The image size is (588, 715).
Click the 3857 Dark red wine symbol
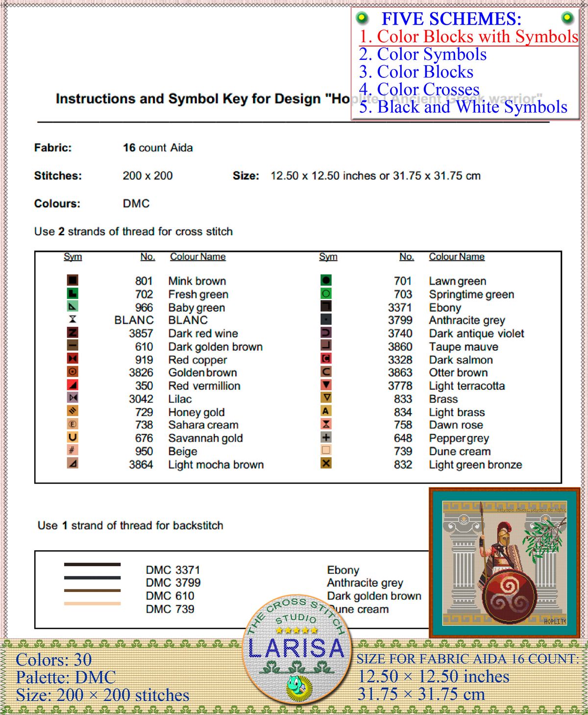coord(73,333)
